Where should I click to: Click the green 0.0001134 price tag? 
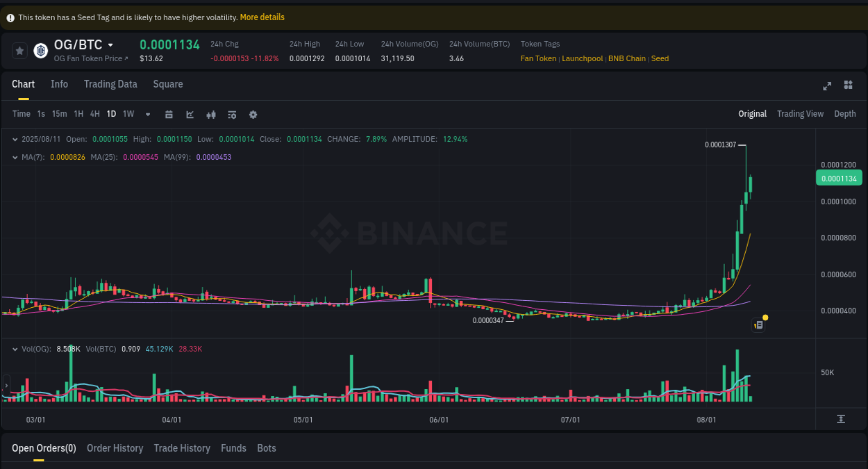838,178
